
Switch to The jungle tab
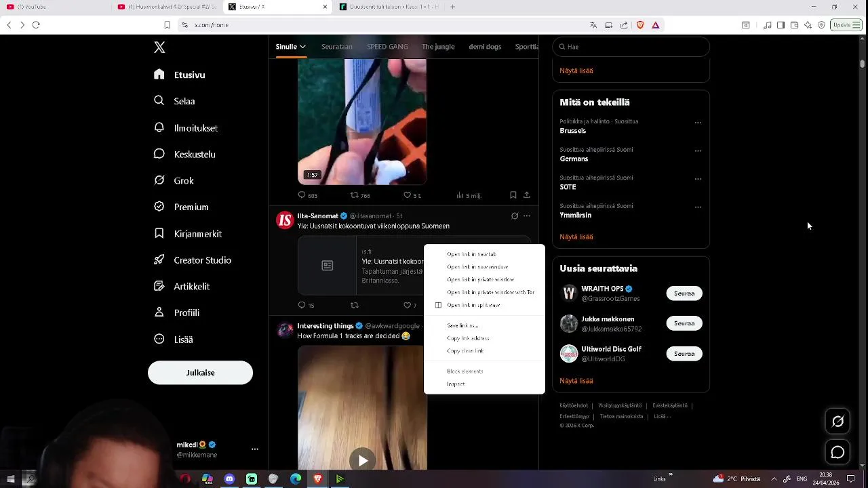coord(438,47)
